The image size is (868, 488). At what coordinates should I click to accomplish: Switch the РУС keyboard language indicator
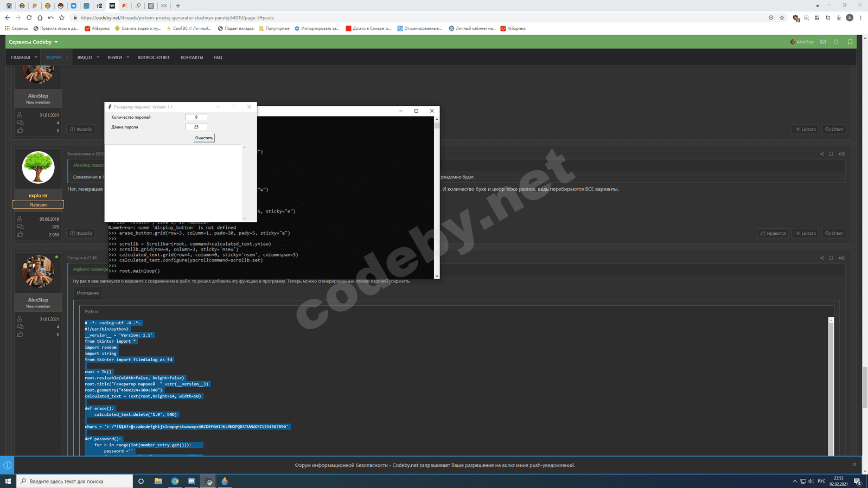click(821, 481)
